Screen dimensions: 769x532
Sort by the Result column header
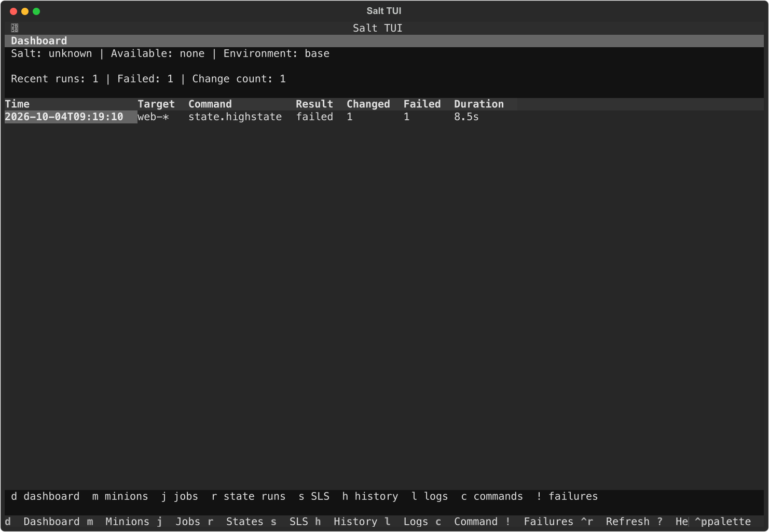314,104
